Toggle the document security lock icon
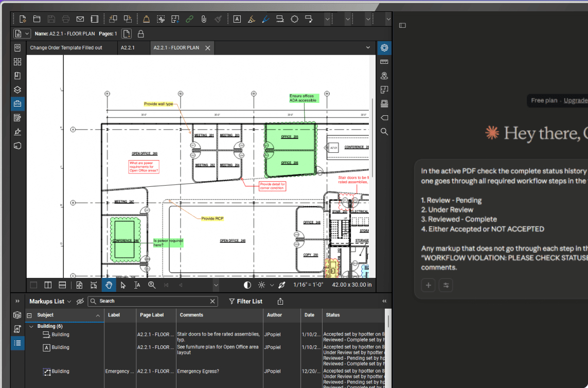Viewport: 588px width, 388px height. pyautogui.click(x=140, y=34)
